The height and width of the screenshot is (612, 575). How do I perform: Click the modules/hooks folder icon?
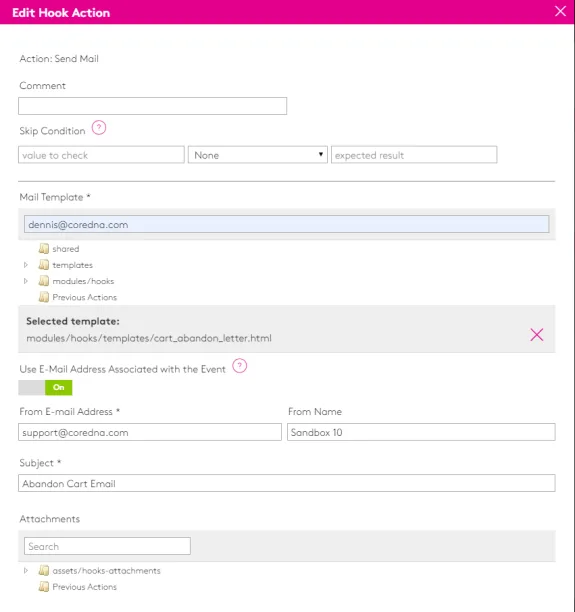pos(44,281)
